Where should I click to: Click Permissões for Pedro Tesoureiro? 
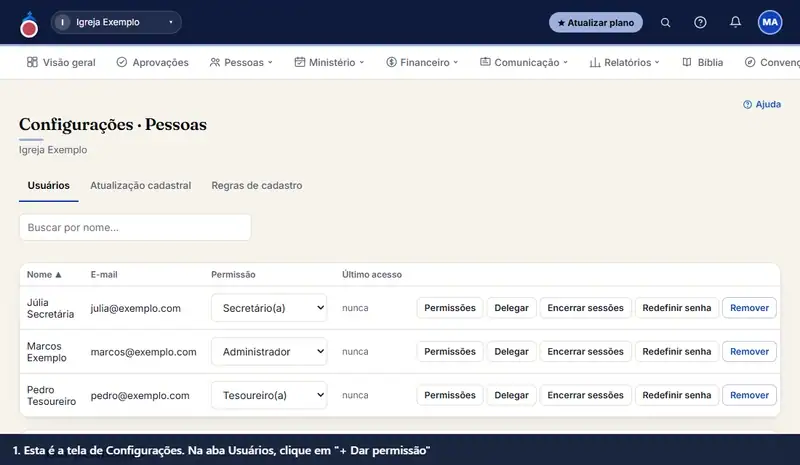click(449, 395)
